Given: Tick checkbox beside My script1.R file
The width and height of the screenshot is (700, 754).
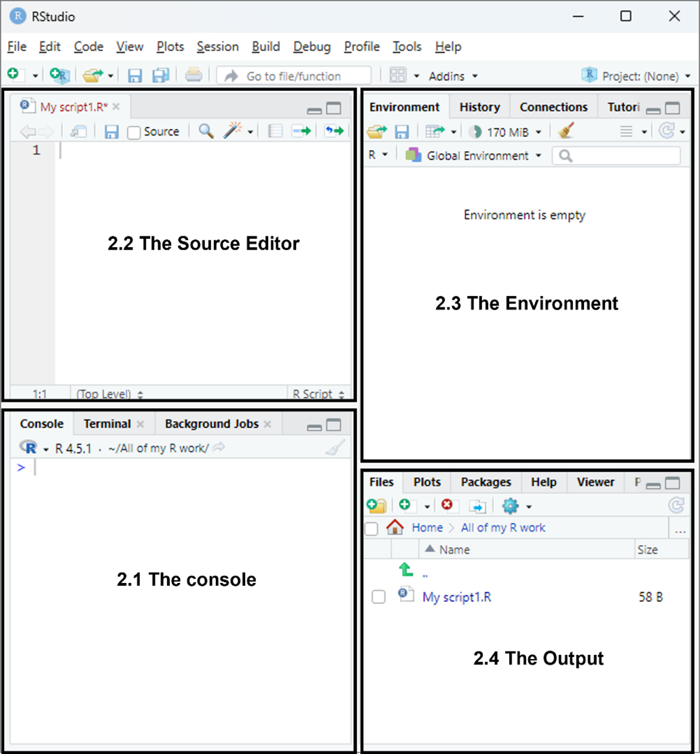Looking at the screenshot, I should [x=379, y=597].
